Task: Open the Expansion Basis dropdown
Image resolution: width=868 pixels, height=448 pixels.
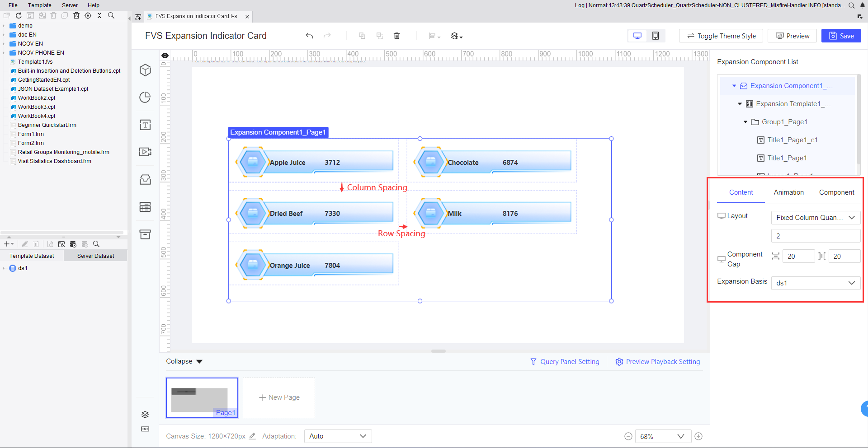Action: (815, 283)
